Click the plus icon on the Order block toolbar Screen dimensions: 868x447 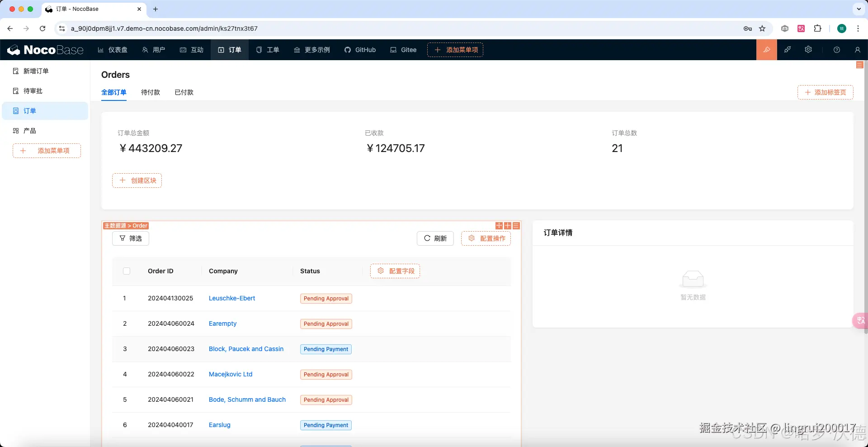coord(508,226)
